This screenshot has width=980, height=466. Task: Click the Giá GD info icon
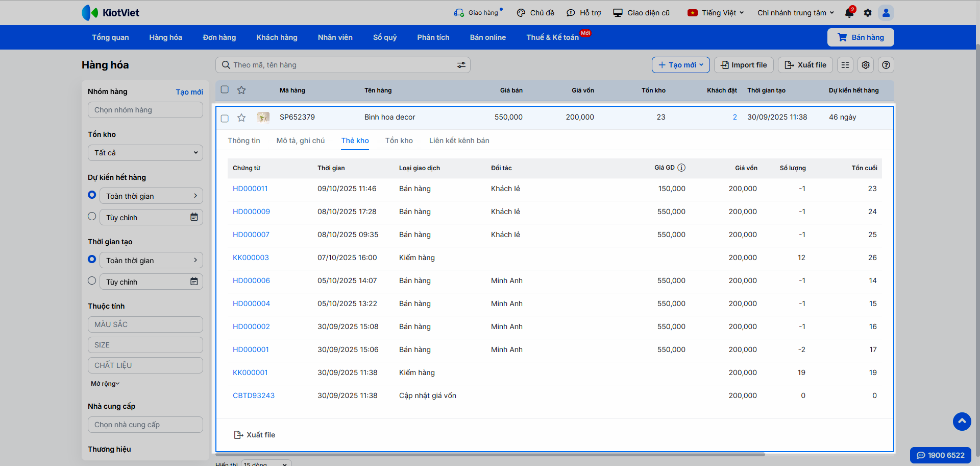pos(681,168)
